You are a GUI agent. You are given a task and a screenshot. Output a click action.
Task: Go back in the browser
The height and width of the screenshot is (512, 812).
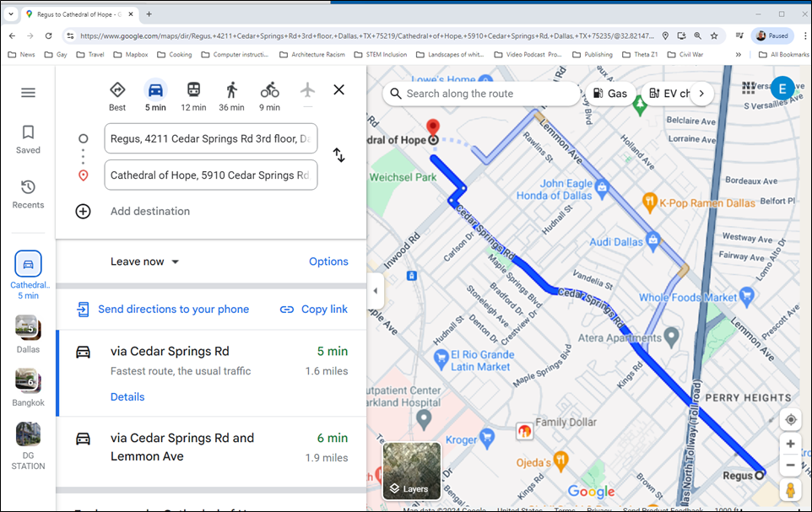point(12,35)
